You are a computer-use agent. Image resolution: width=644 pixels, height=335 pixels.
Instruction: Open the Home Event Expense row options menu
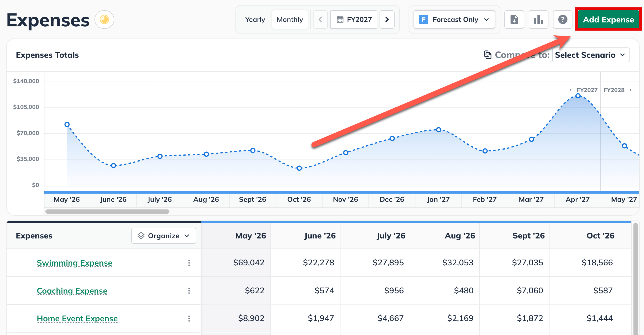coord(189,318)
